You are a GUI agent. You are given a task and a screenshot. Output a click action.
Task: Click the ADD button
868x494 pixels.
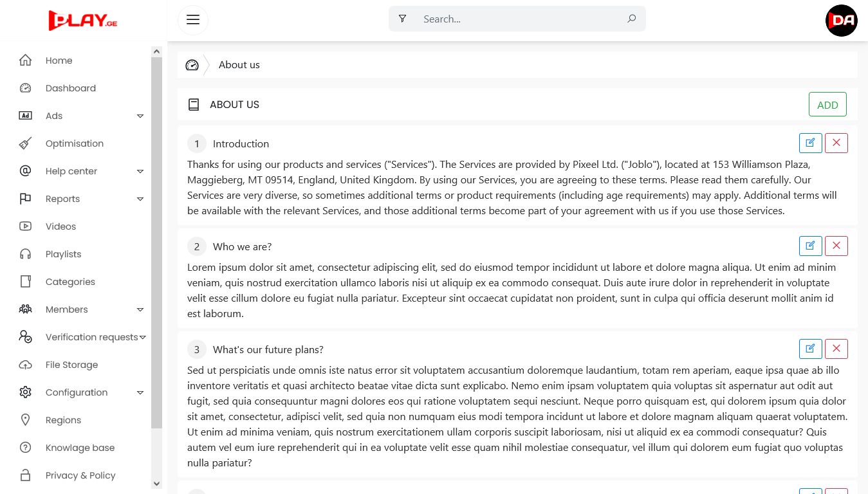pos(827,105)
